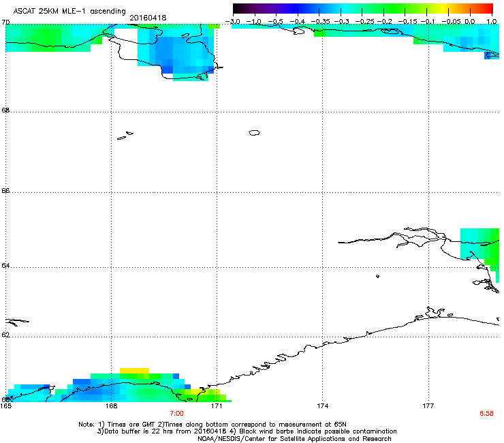The height and width of the screenshot is (443, 504).
Task: Click the "ASCAT 25KM MLE-1 ascending" title
Action: coord(69,12)
